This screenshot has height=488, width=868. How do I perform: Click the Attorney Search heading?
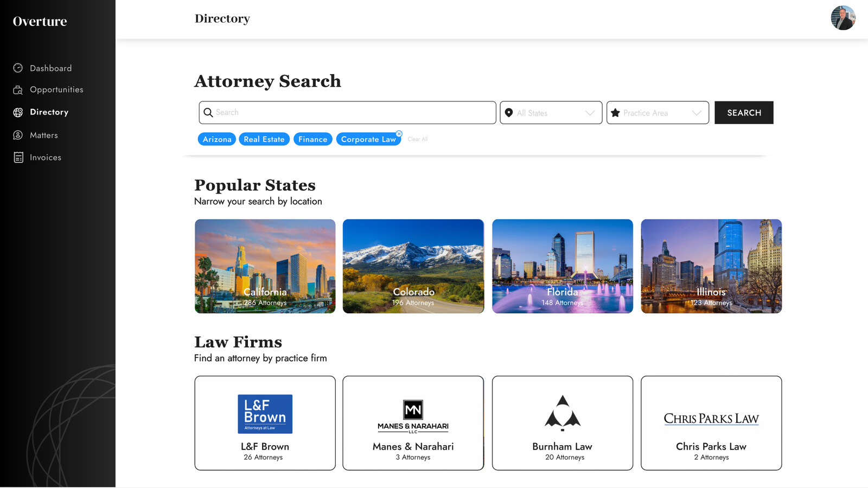click(x=267, y=81)
